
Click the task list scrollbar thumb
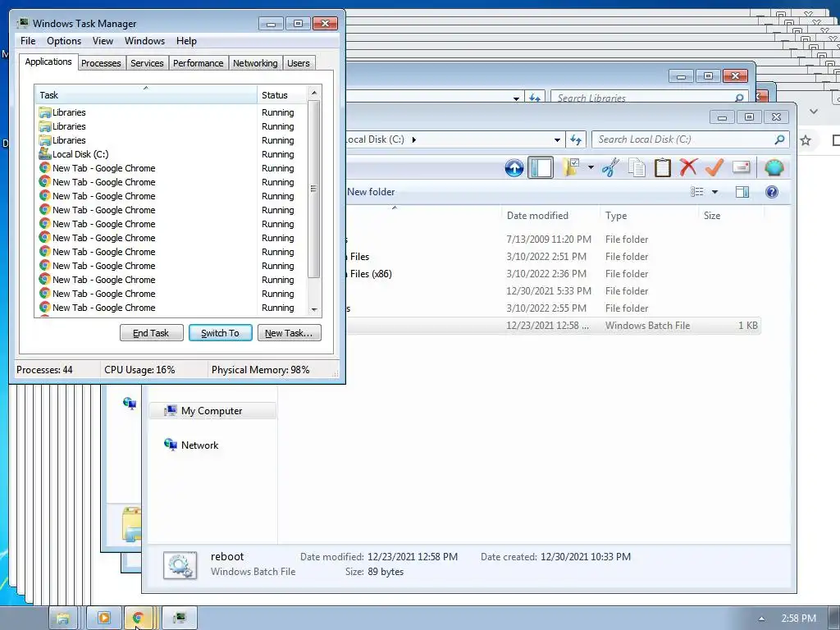click(x=314, y=189)
